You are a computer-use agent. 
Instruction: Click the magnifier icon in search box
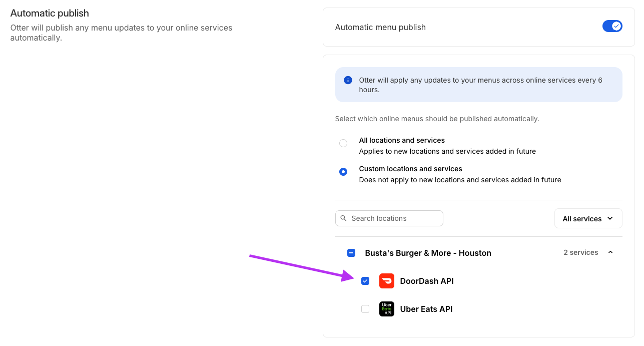tap(344, 218)
